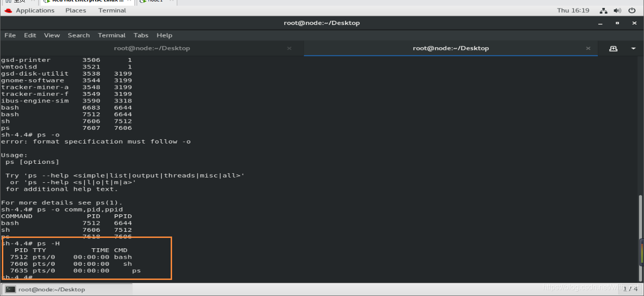This screenshot has width=644, height=296.
Task: Click the new tab icon button
Action: (613, 48)
